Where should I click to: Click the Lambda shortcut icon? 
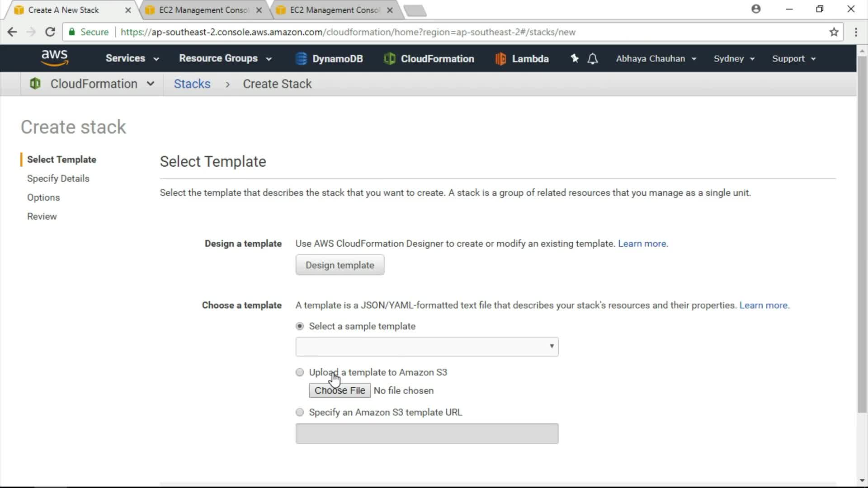point(500,59)
